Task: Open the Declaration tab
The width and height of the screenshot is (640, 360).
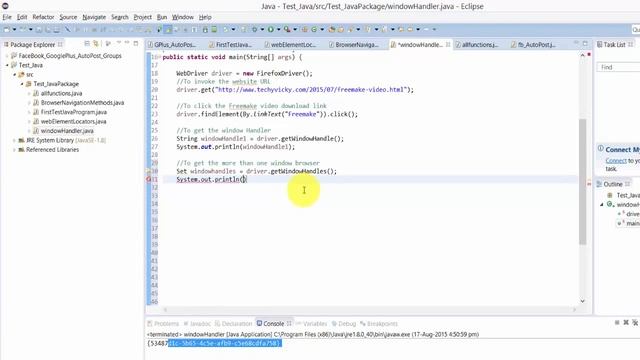Action: pos(233,323)
